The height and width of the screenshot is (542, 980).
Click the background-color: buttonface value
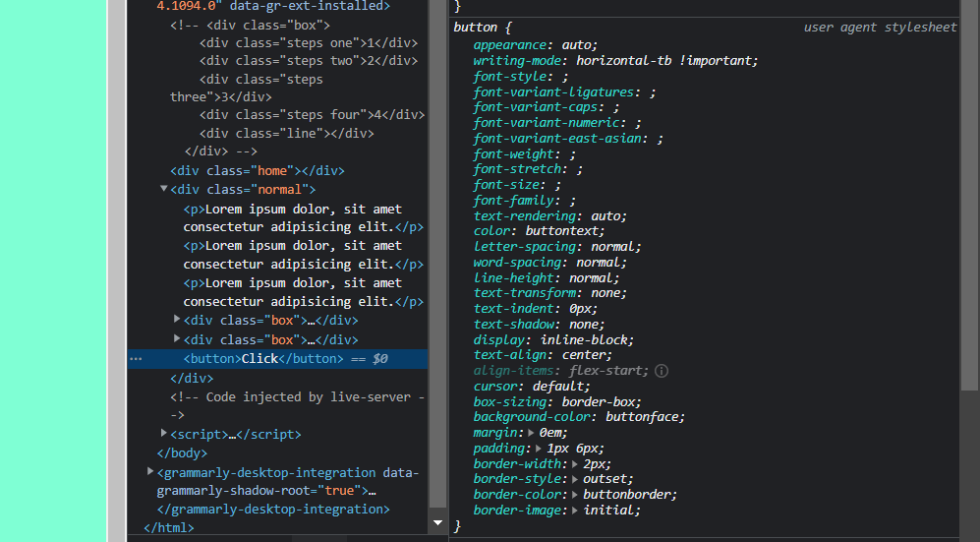(x=645, y=416)
